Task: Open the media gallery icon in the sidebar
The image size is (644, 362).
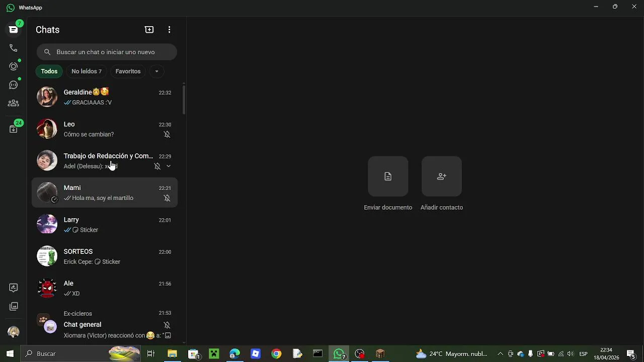Action: 14,306
